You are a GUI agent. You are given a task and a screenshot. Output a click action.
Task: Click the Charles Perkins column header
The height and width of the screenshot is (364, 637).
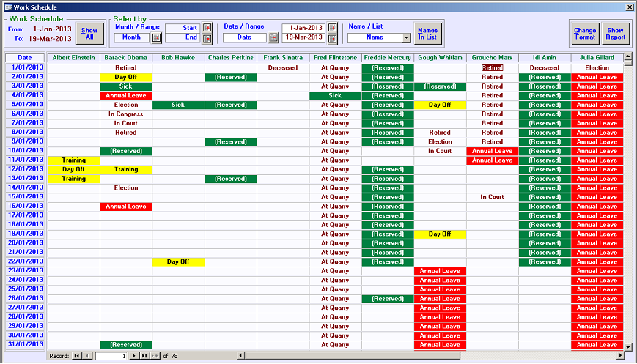[231, 58]
